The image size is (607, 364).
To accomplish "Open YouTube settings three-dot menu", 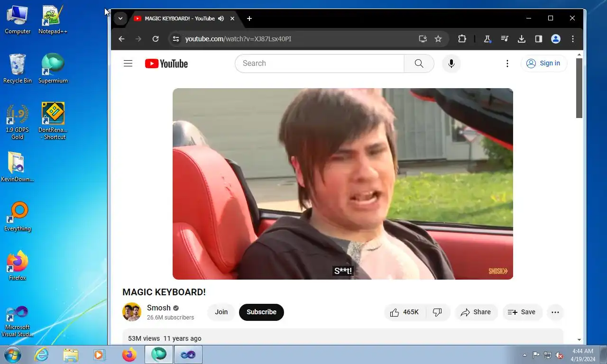I will [x=507, y=64].
